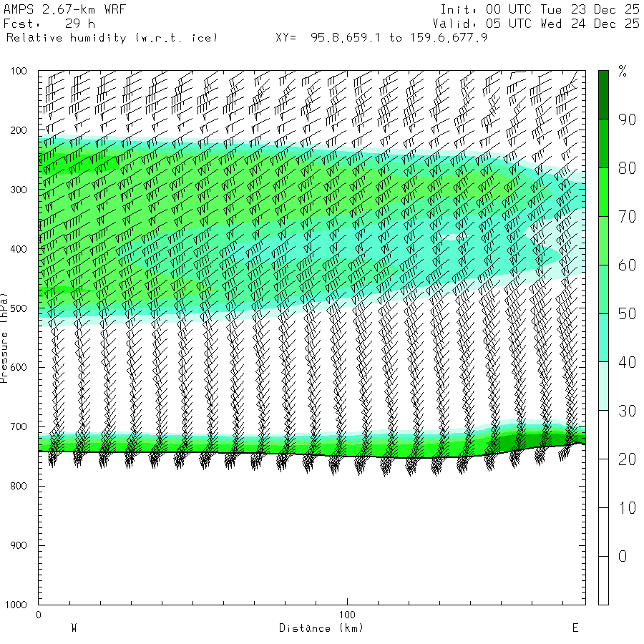Click the '0' colorbar tick label
644x644 pixels.
click(623, 556)
